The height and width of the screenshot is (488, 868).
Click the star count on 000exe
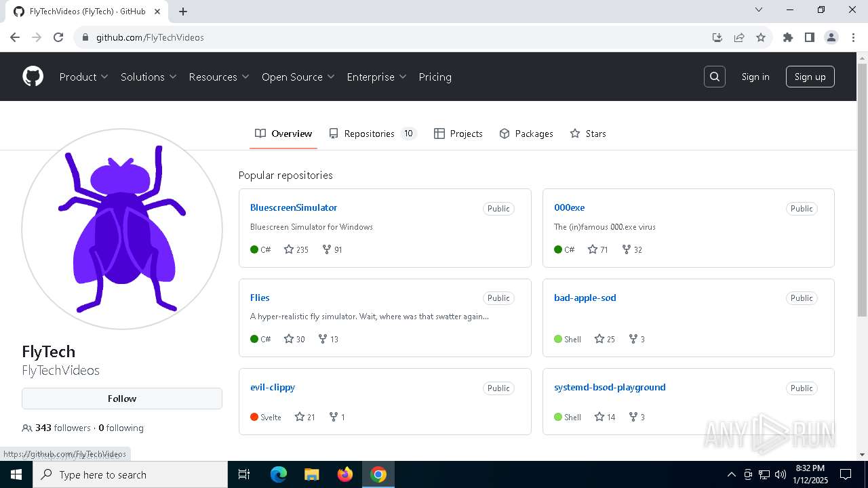click(x=597, y=249)
